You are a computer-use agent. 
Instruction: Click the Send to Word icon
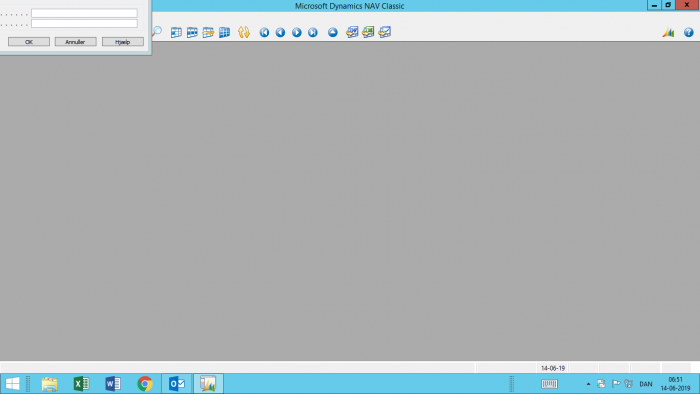tap(352, 32)
